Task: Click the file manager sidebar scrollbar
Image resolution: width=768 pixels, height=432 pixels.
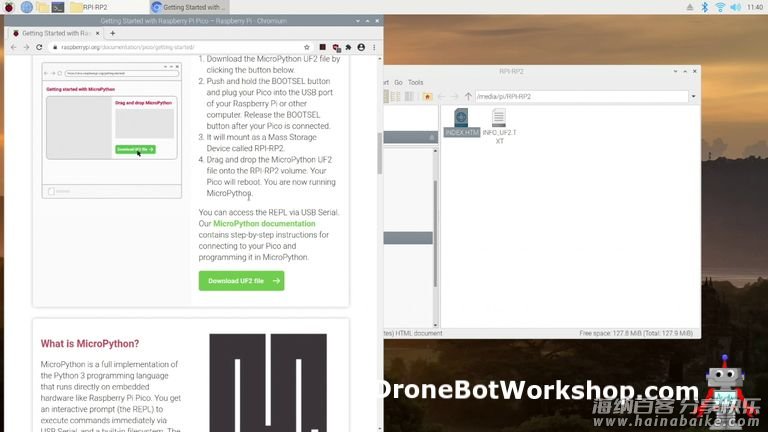Action: [x=435, y=233]
